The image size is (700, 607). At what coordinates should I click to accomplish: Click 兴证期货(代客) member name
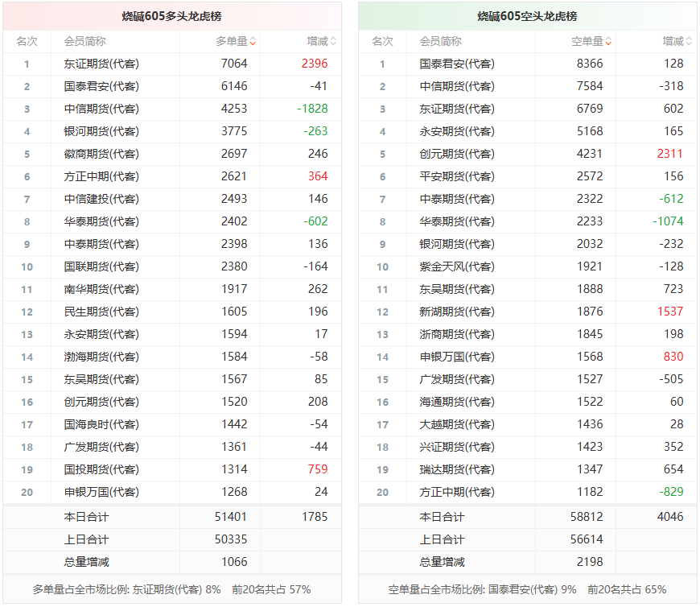(457, 447)
